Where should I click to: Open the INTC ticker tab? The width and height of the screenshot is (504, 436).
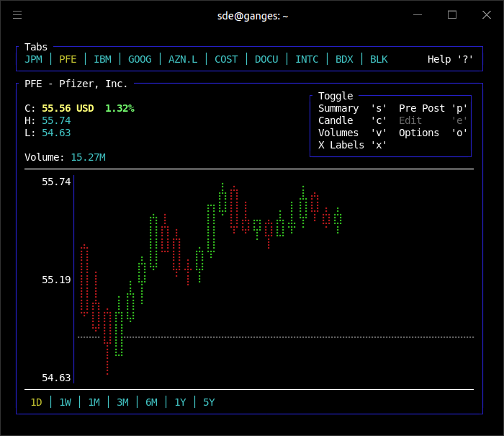pos(307,60)
